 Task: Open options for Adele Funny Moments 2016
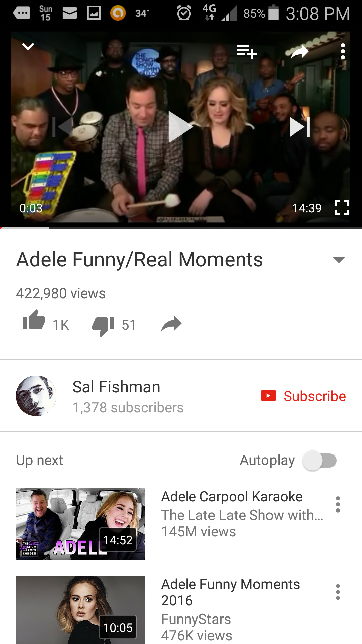click(x=338, y=592)
